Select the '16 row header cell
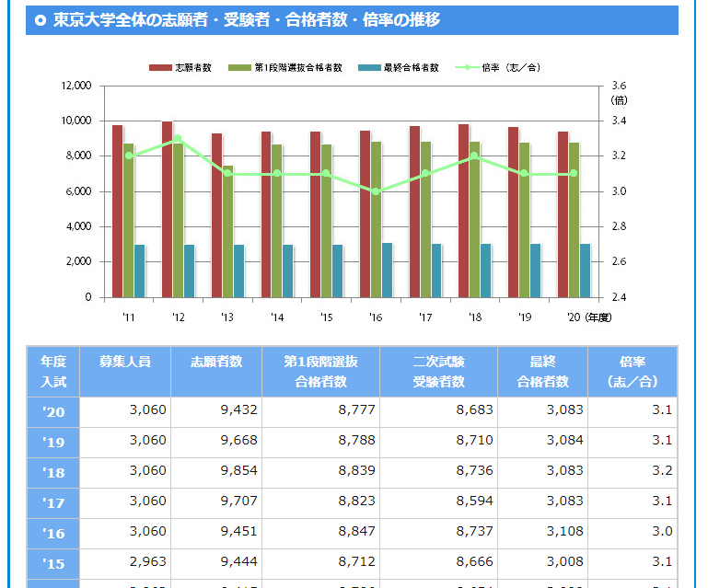 click(x=53, y=534)
